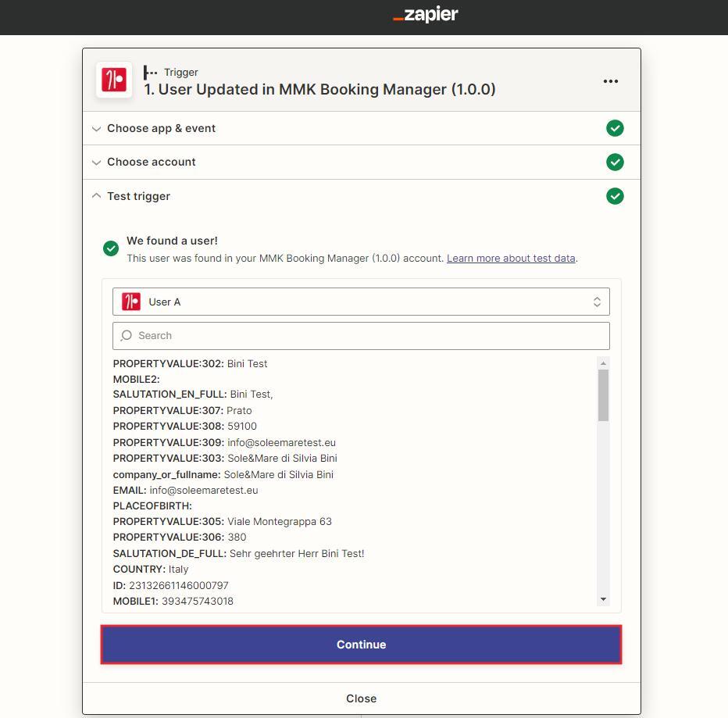
Task: Collapse the Test trigger section
Action: point(361,196)
